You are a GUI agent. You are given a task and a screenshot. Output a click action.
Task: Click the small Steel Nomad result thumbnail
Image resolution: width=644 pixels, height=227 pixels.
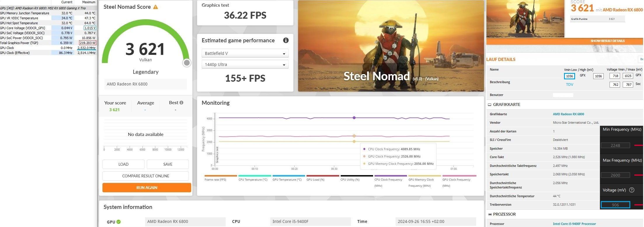pos(525,19)
